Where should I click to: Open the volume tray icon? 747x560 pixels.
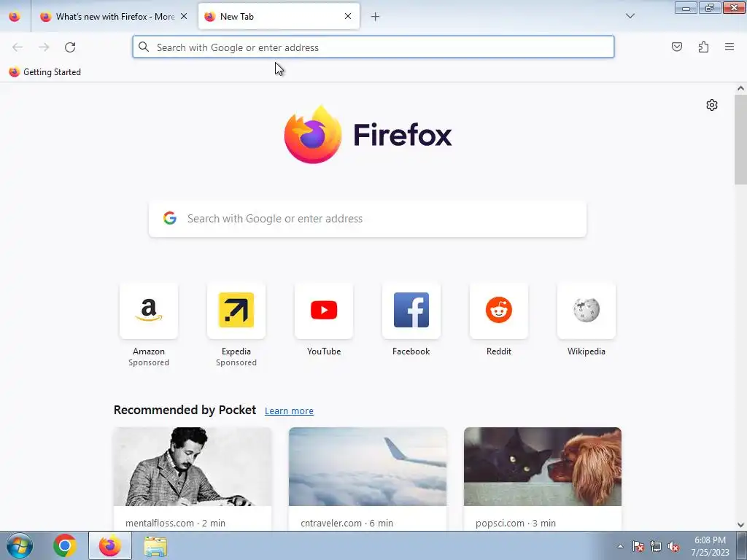point(673,547)
